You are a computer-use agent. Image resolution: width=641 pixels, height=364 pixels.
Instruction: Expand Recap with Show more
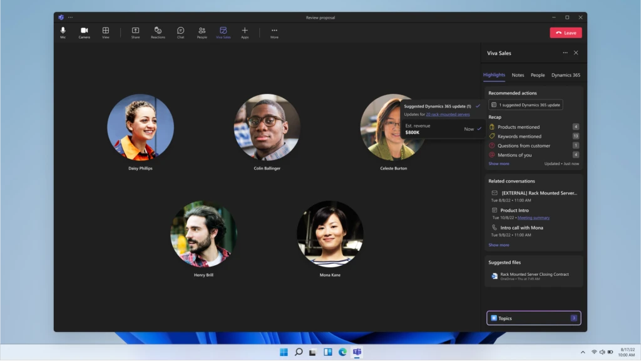499,164
